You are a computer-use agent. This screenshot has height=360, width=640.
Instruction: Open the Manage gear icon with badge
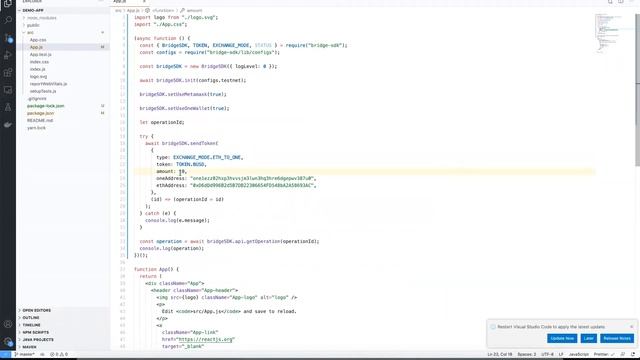tap(8, 341)
